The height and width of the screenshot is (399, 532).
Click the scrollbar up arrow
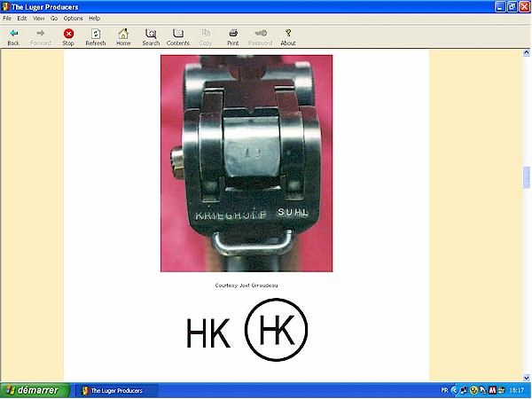pyautogui.click(x=526, y=52)
